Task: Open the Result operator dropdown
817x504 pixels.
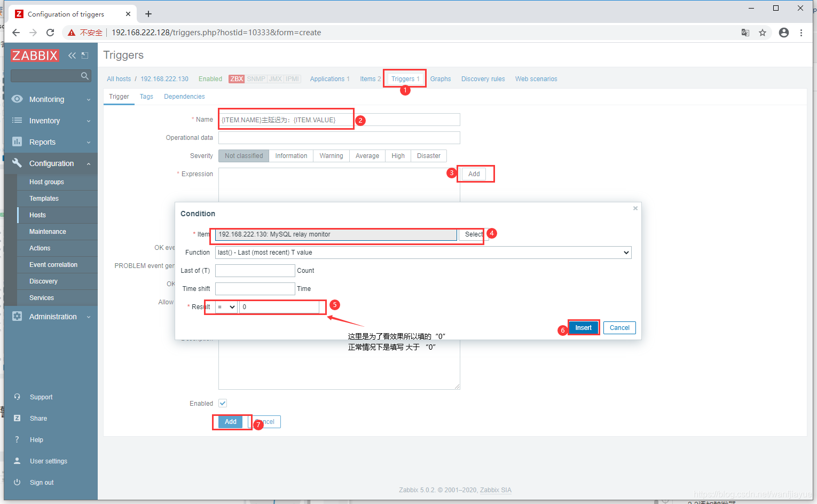Action: [226, 307]
